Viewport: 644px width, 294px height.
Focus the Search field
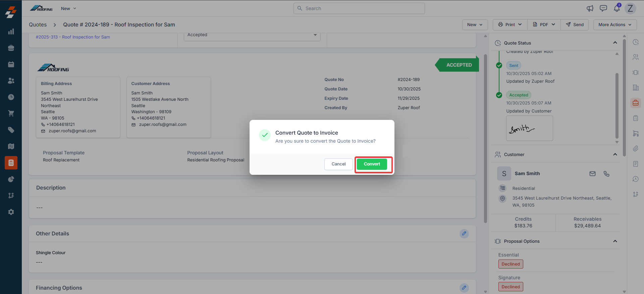click(x=359, y=8)
